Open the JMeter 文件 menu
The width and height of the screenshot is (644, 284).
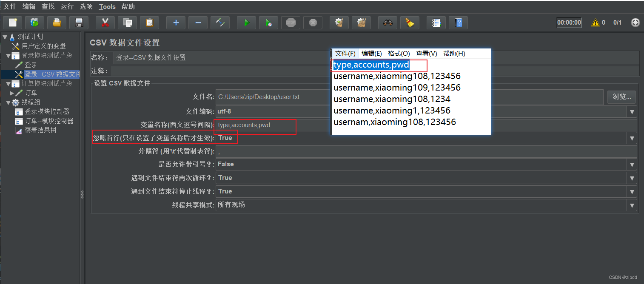[x=10, y=6]
